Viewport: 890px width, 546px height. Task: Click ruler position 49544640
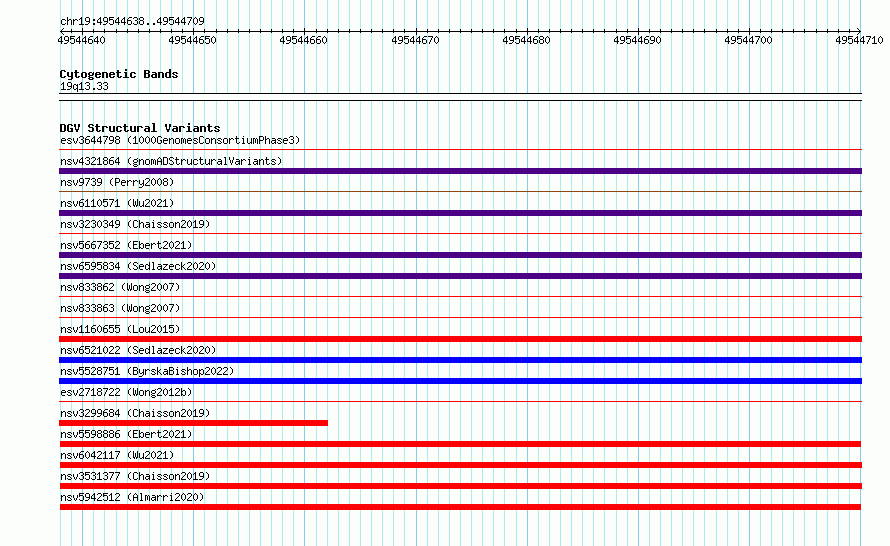[x=81, y=40]
